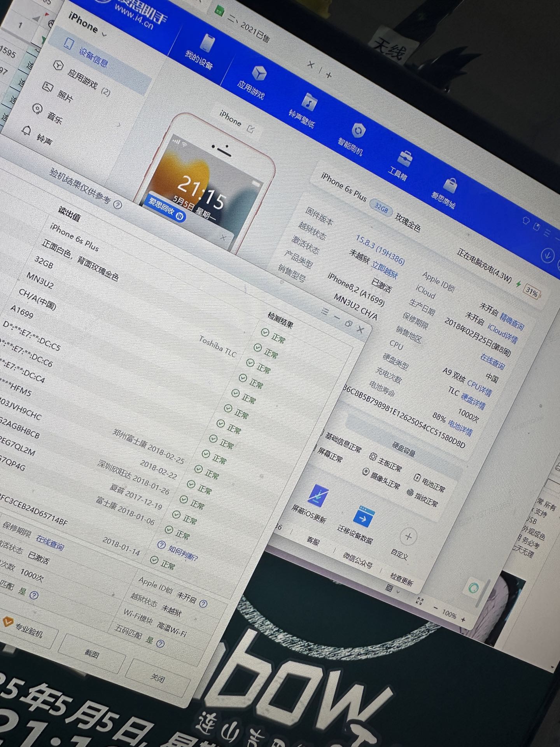Open 铃声 in the sidebar
Viewport: 560px width, 747px height.
37,135
